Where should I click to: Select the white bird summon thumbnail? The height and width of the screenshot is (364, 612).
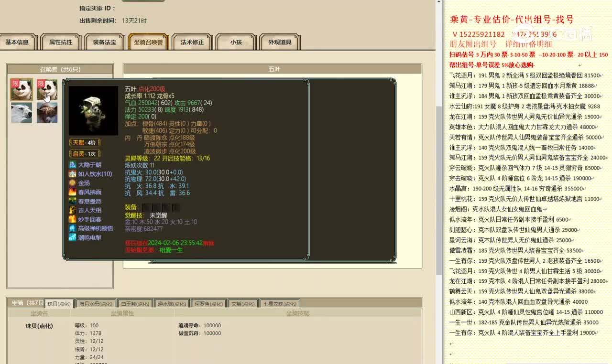pyautogui.click(x=22, y=113)
